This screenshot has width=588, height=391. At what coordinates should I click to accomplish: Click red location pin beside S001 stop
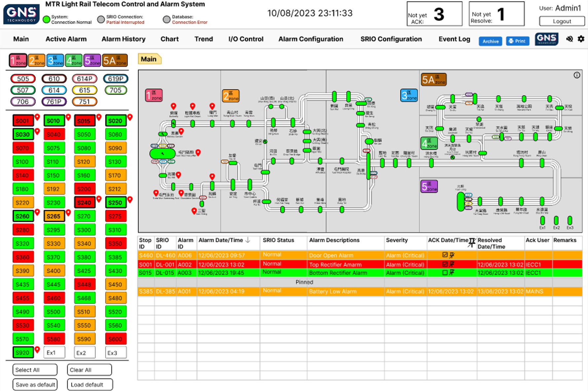[37, 117]
